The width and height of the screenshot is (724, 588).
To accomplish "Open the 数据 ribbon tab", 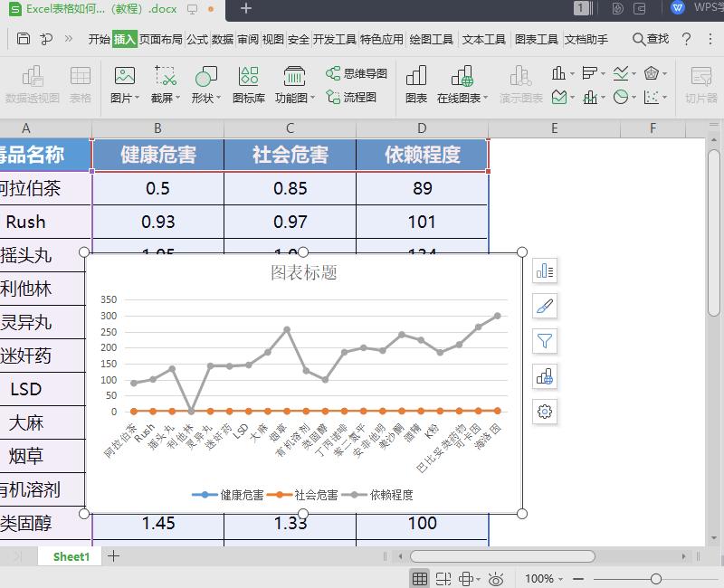I will coord(223,39).
